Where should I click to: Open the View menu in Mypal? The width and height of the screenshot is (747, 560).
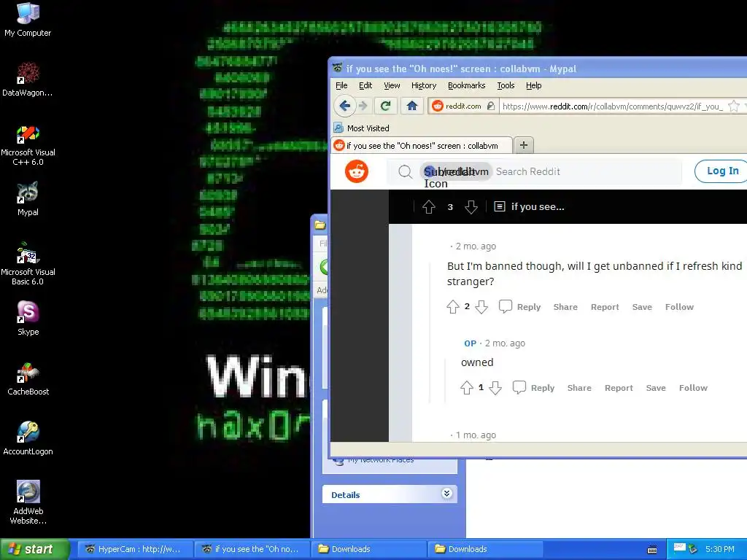392,85
